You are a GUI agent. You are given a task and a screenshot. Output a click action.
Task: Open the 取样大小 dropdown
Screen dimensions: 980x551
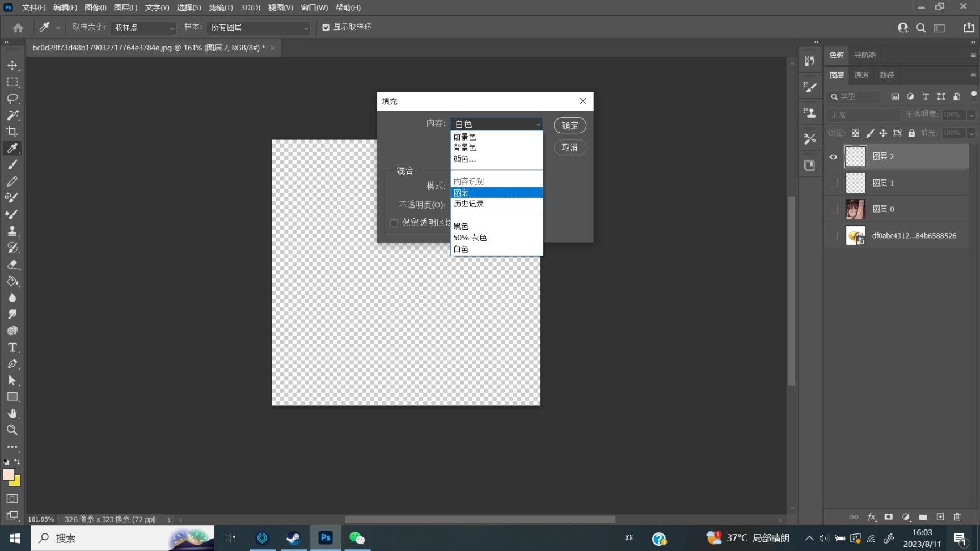point(143,27)
